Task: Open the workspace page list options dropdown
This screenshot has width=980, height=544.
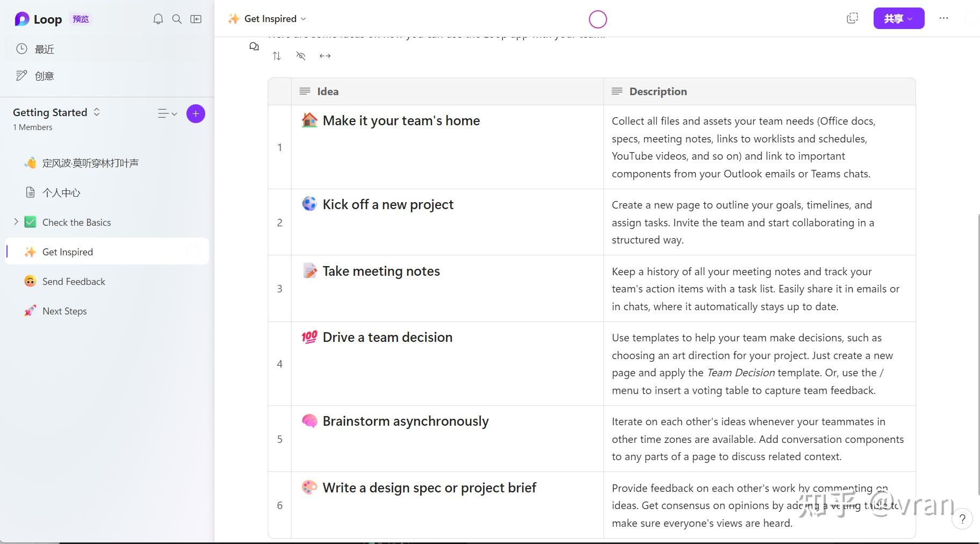Action: pyautogui.click(x=168, y=113)
